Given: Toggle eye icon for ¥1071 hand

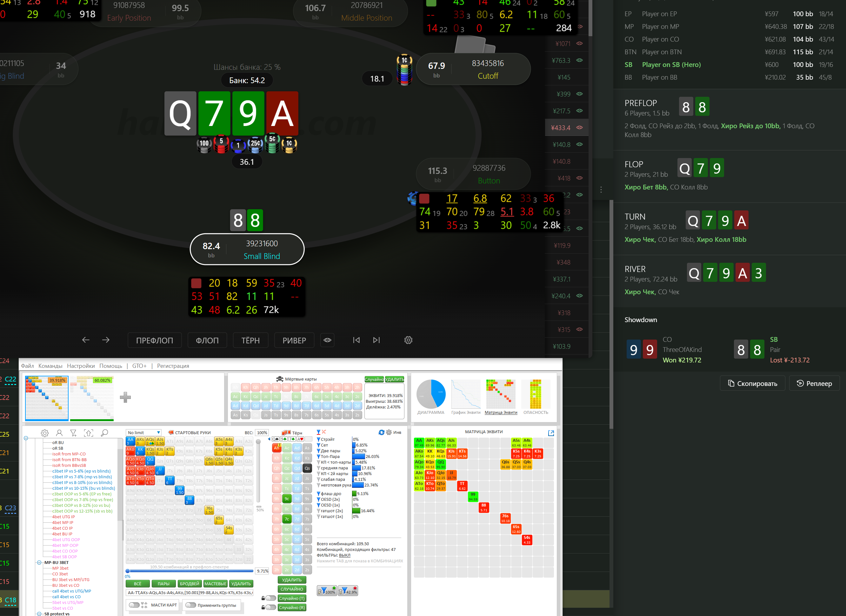Looking at the screenshot, I should click(579, 43).
